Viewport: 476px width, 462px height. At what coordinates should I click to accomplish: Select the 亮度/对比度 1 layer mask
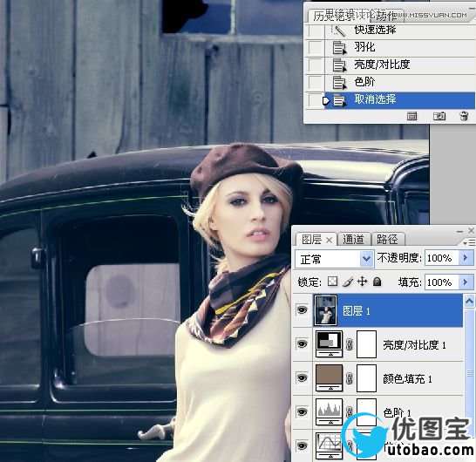click(x=366, y=344)
